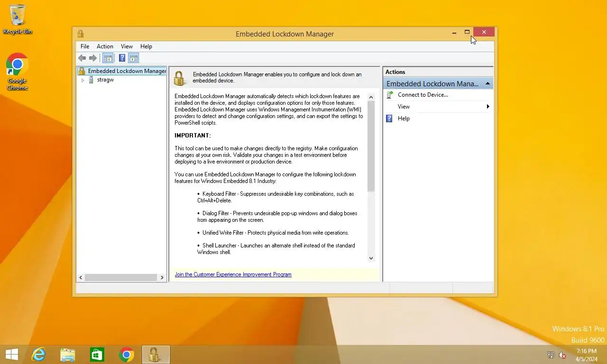This screenshot has width=607, height=364.
Task: Click the Dialog Filter bullet text
Action: 277,217
